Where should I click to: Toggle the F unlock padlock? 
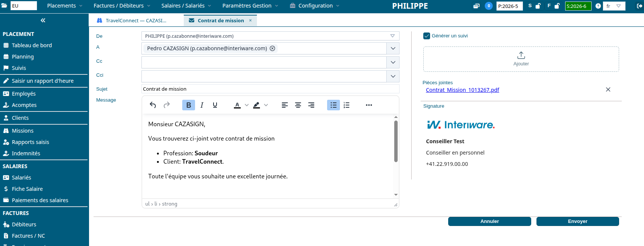[557, 6]
